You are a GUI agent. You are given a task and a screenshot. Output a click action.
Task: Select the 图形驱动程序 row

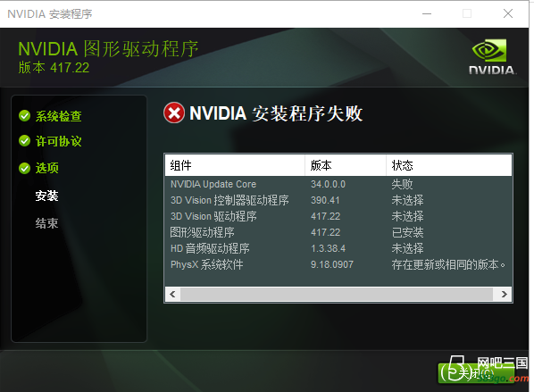(x=338, y=232)
